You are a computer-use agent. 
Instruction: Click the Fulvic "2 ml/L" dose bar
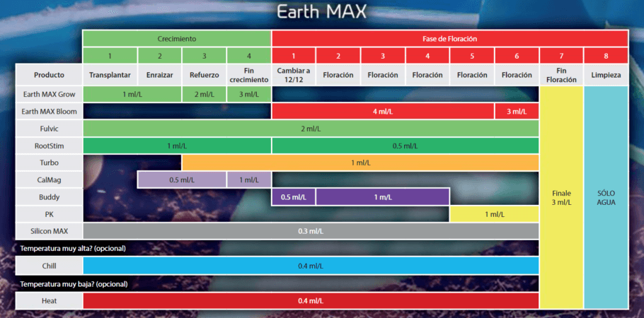click(311, 129)
